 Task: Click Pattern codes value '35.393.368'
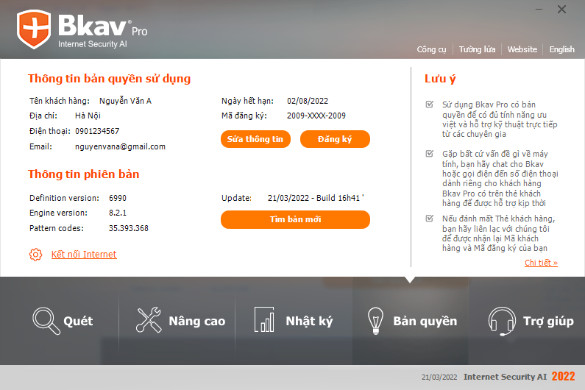(128, 228)
